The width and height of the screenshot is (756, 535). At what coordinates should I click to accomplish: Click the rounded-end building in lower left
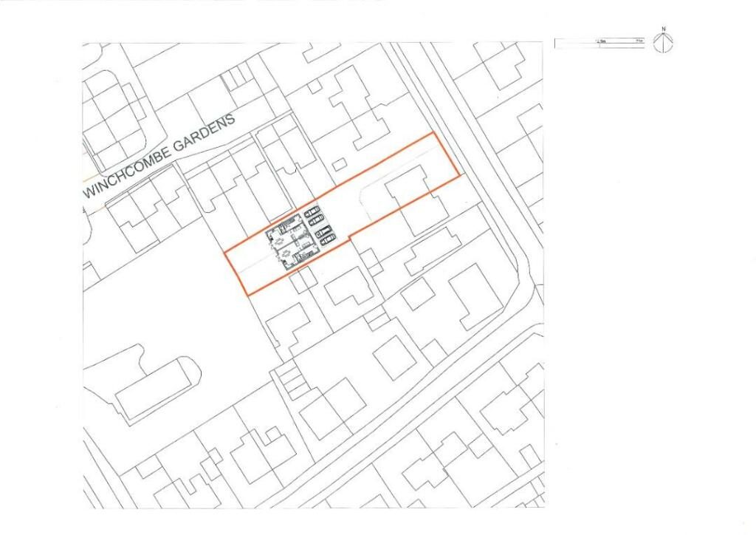click(x=157, y=387)
